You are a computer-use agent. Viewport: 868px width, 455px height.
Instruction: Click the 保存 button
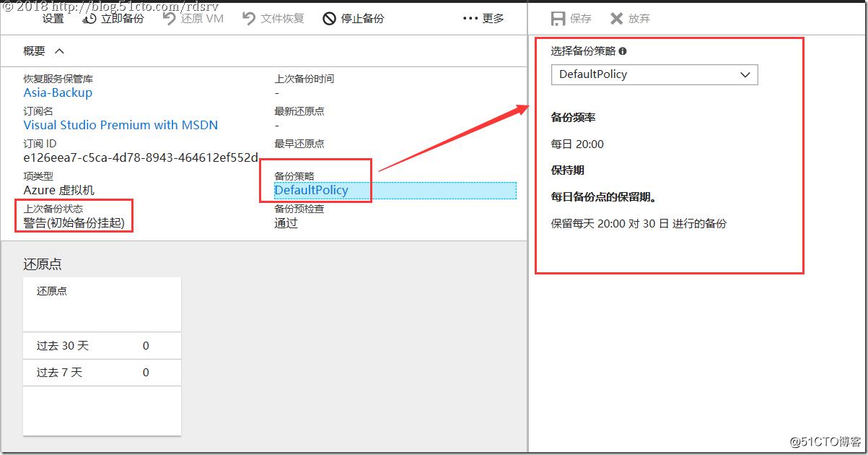tap(571, 19)
